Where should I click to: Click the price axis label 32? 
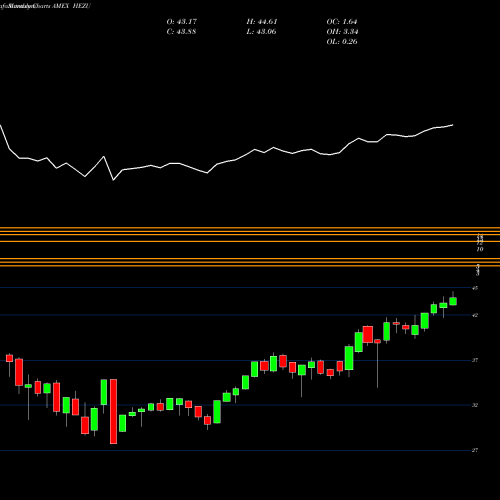coord(475,405)
